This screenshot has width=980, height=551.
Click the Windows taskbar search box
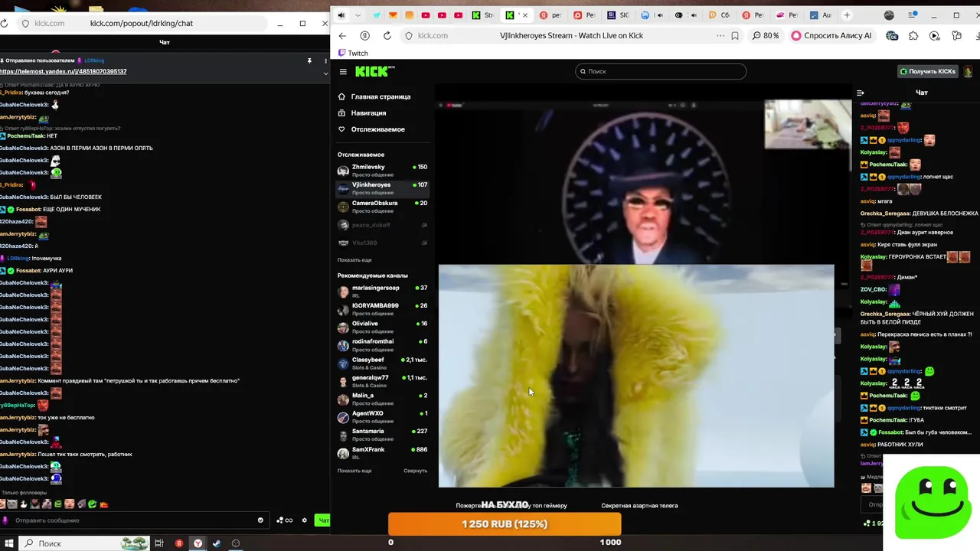point(84,543)
